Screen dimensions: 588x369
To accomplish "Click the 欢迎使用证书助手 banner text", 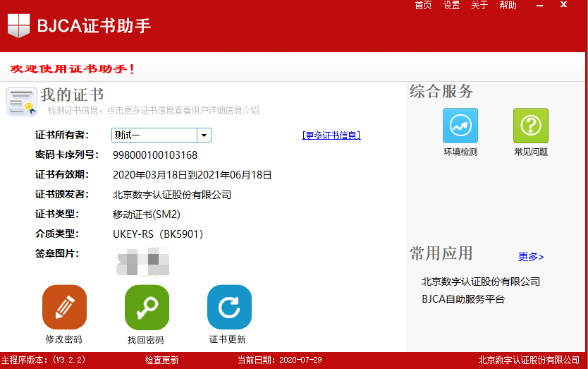I will [72, 68].
